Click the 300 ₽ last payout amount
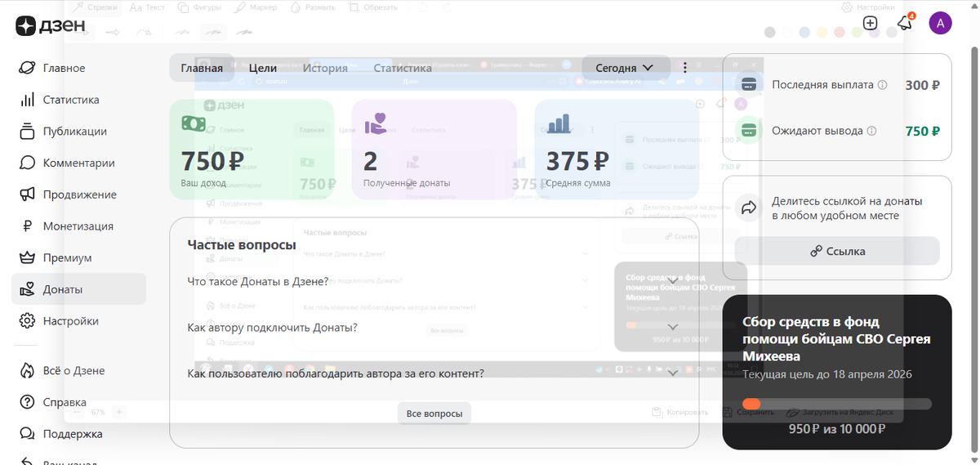Viewport: 980px width, 465px height. click(923, 85)
